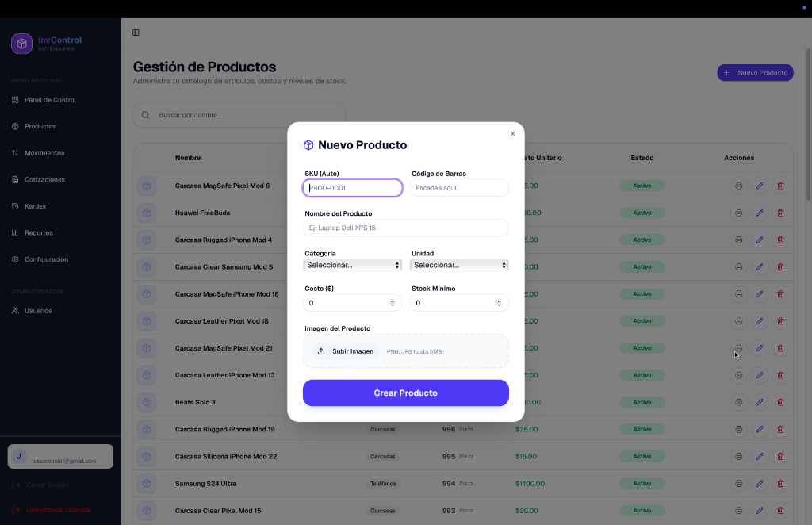This screenshot has height=525, width=812.
Task: Open Movimientos in the sidebar
Action: pos(44,153)
